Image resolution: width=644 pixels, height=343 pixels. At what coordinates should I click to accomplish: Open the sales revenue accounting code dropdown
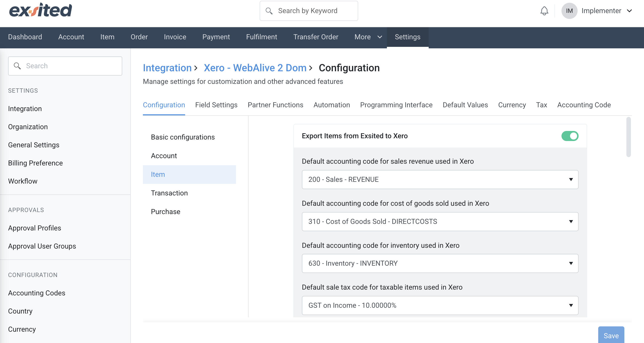coord(440,180)
